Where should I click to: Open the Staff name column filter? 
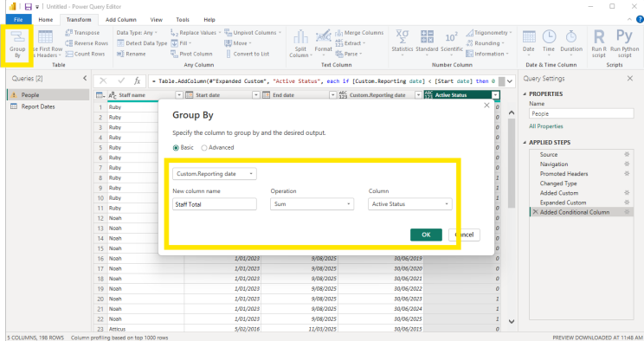coord(179,95)
